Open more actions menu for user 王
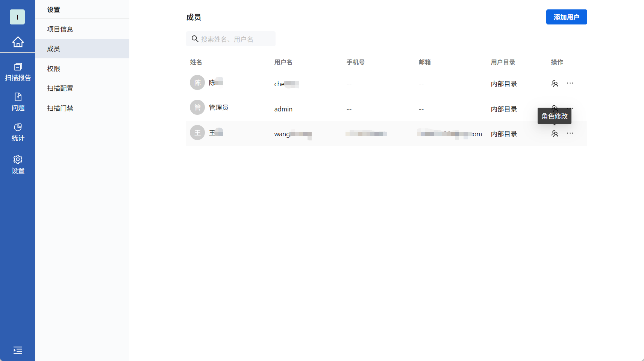The image size is (644, 361). coord(570,133)
